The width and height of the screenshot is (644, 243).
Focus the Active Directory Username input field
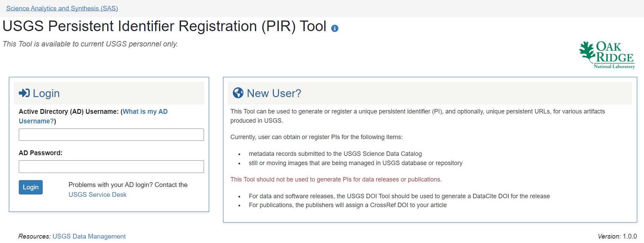(111, 135)
